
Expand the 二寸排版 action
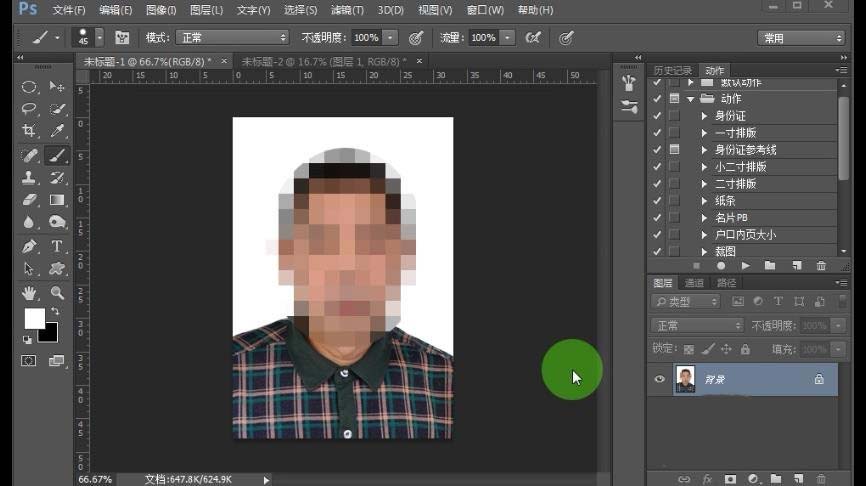click(x=704, y=183)
